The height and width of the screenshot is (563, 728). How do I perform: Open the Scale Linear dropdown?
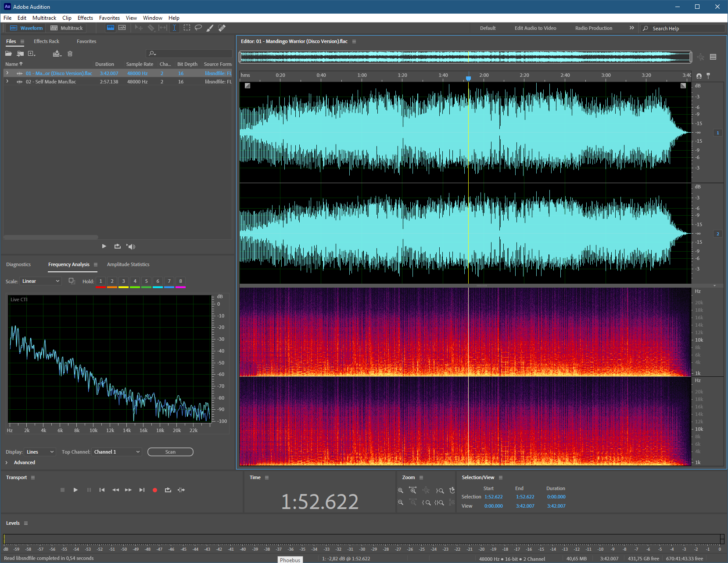41,281
